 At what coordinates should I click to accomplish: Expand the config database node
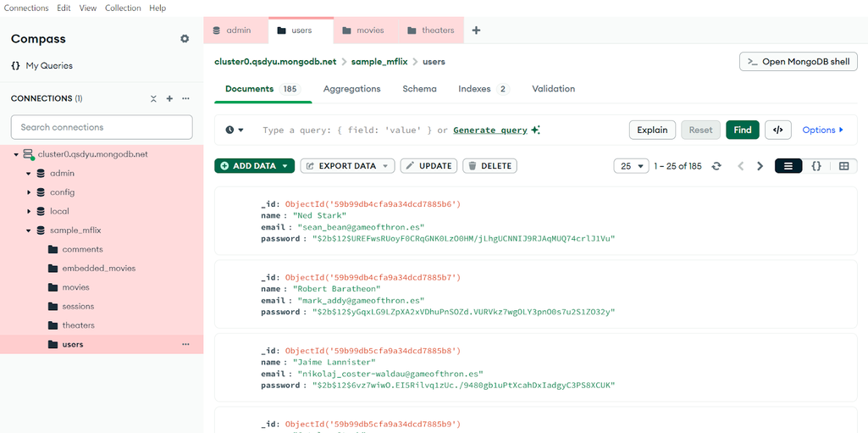pos(28,192)
